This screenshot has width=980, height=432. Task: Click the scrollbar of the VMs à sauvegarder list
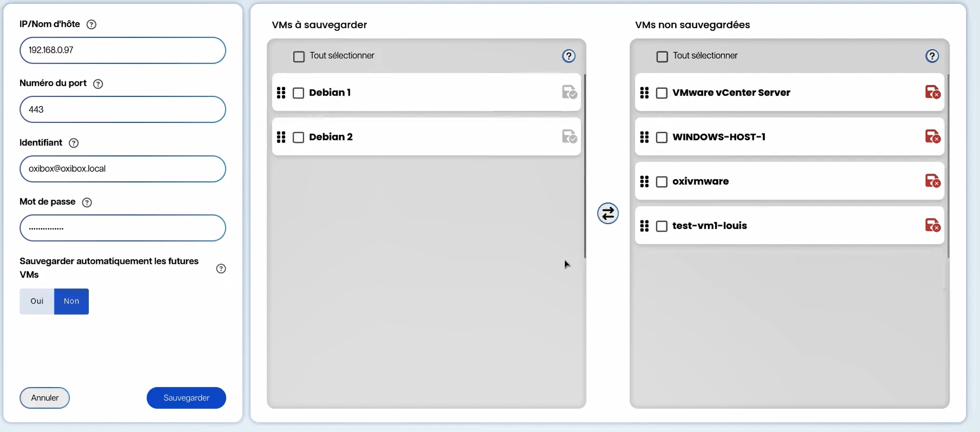pos(585,162)
